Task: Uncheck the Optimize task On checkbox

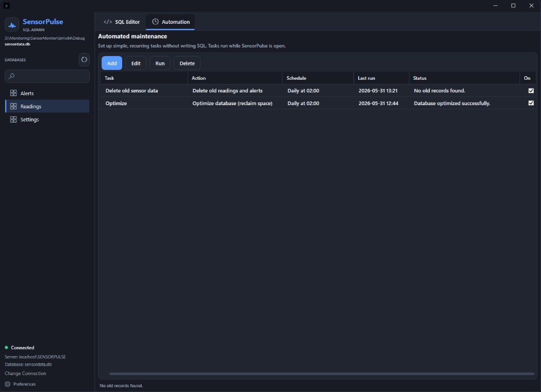Action: pyautogui.click(x=531, y=103)
